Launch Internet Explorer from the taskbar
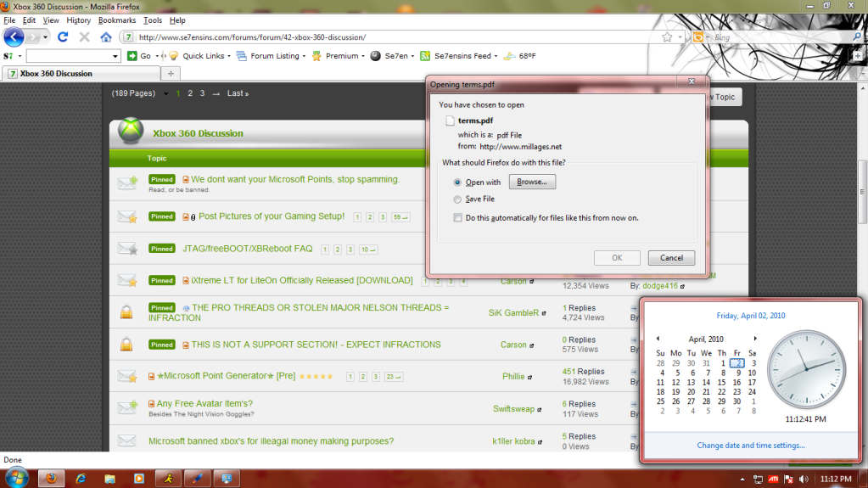Viewport: 868px width, 488px height. [81, 479]
